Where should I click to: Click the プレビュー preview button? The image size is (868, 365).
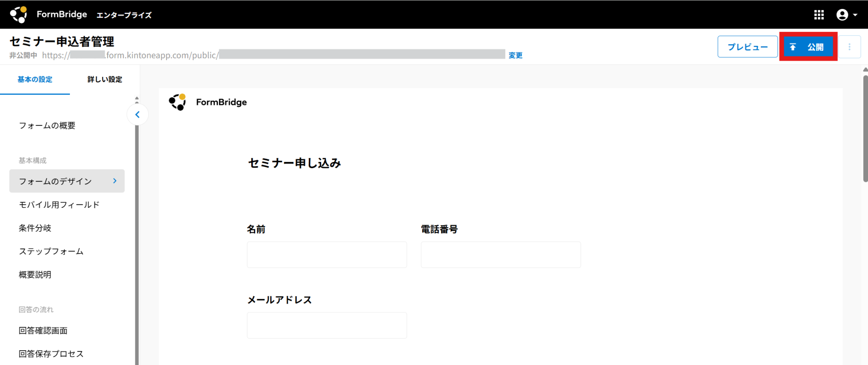[747, 47]
